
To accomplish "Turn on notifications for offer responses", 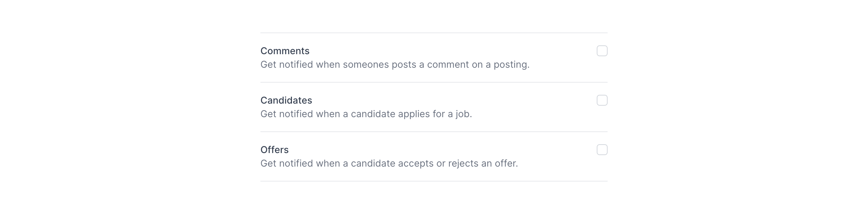I will [x=602, y=150].
